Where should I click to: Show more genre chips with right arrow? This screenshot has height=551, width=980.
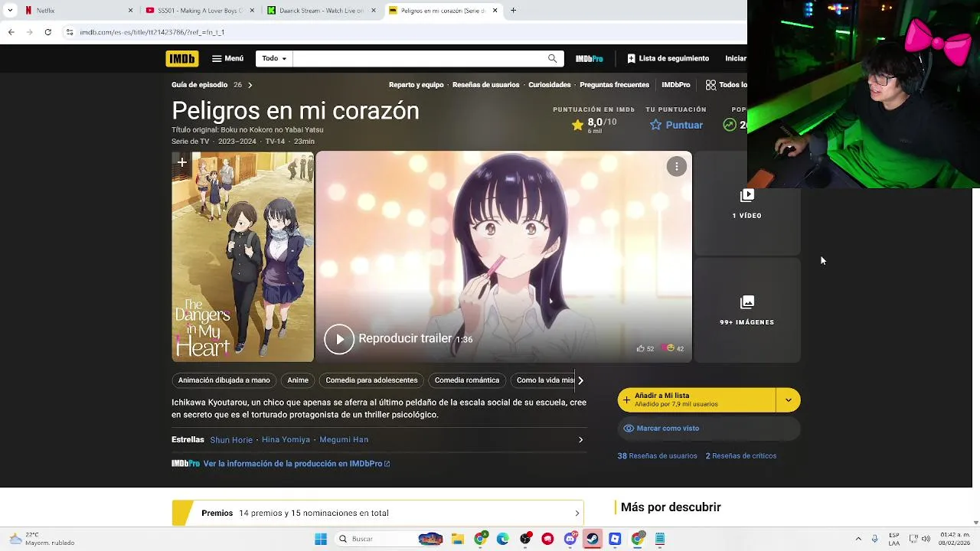[580, 380]
